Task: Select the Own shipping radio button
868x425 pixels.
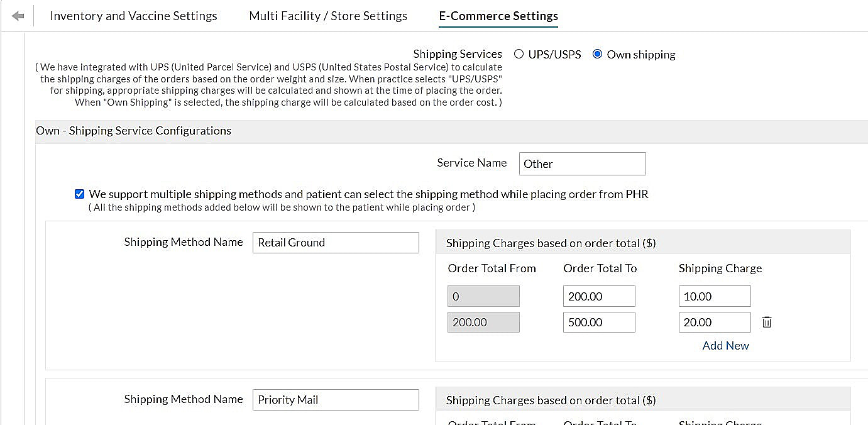Action: (597, 54)
